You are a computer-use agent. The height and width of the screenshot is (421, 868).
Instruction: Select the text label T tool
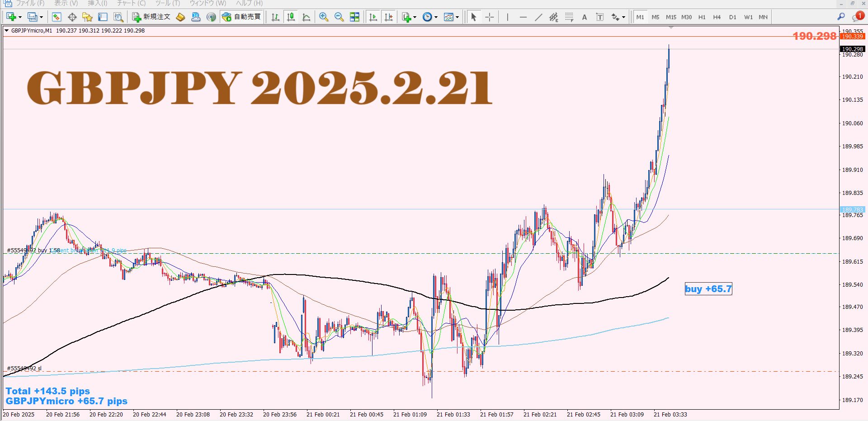point(600,17)
